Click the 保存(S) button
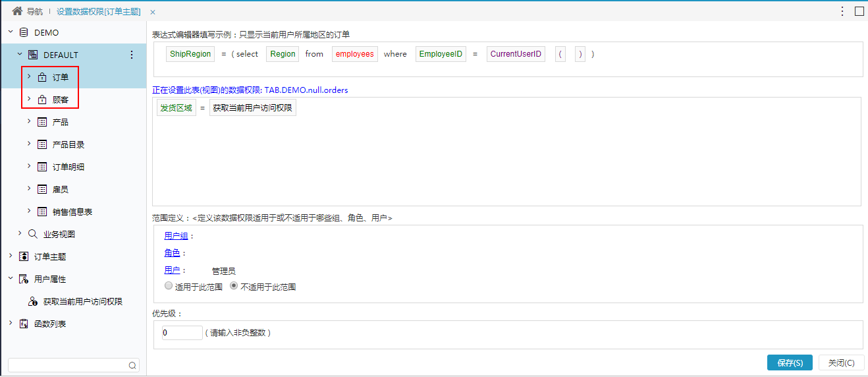This screenshot has height=377, width=868. 790,362
